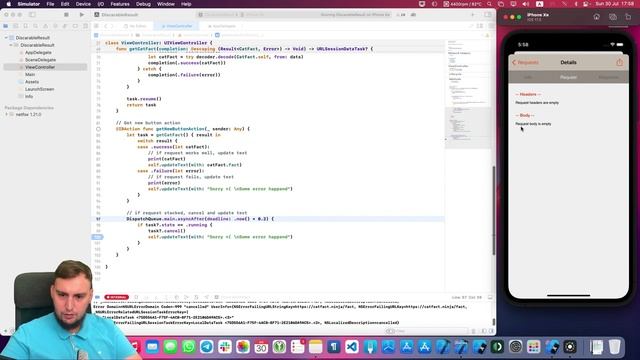
Task: Open related items grid icon
Action: click(x=96, y=26)
